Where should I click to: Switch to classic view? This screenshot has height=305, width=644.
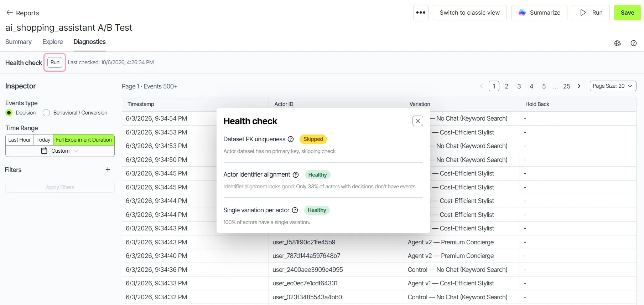[x=469, y=12]
